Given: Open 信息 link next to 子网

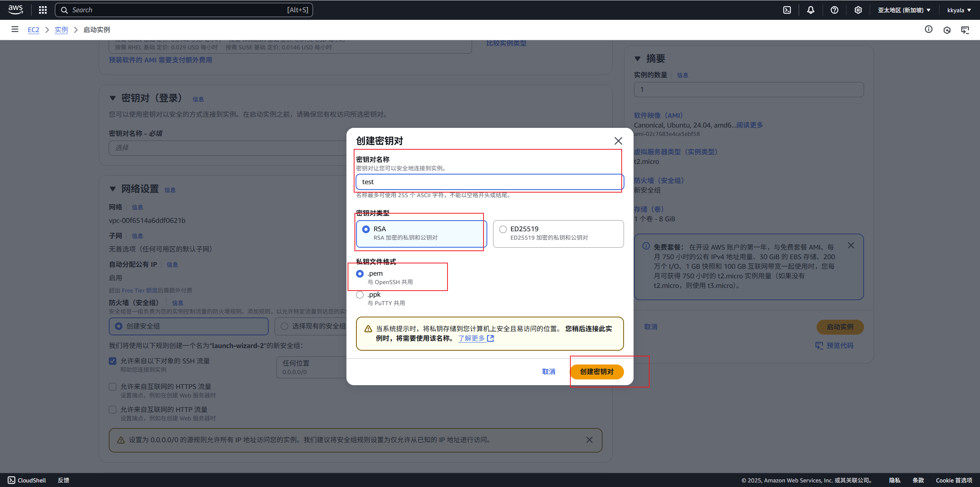Looking at the screenshot, I should (x=137, y=236).
